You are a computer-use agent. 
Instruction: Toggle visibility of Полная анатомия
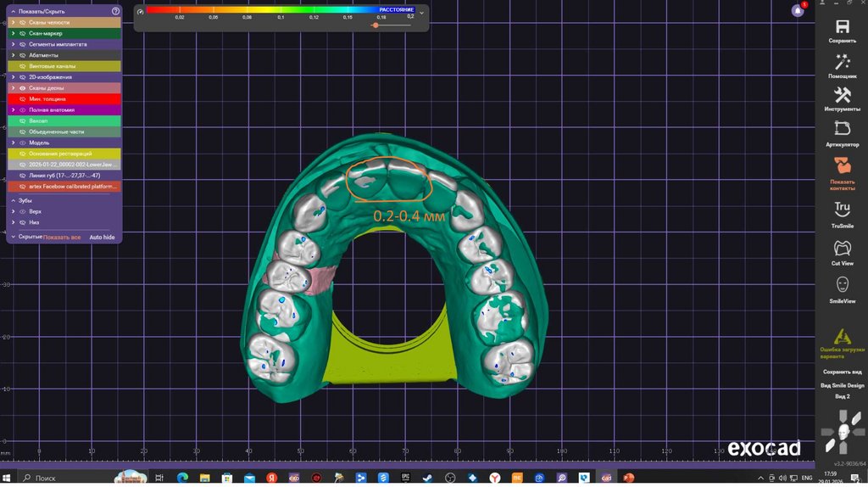[x=23, y=109]
